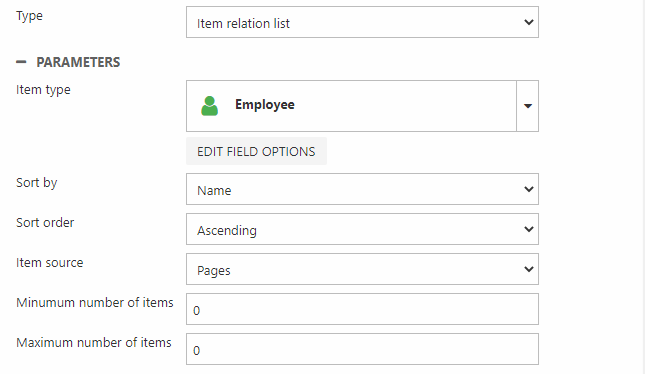Click the Sort order label

[45, 223]
